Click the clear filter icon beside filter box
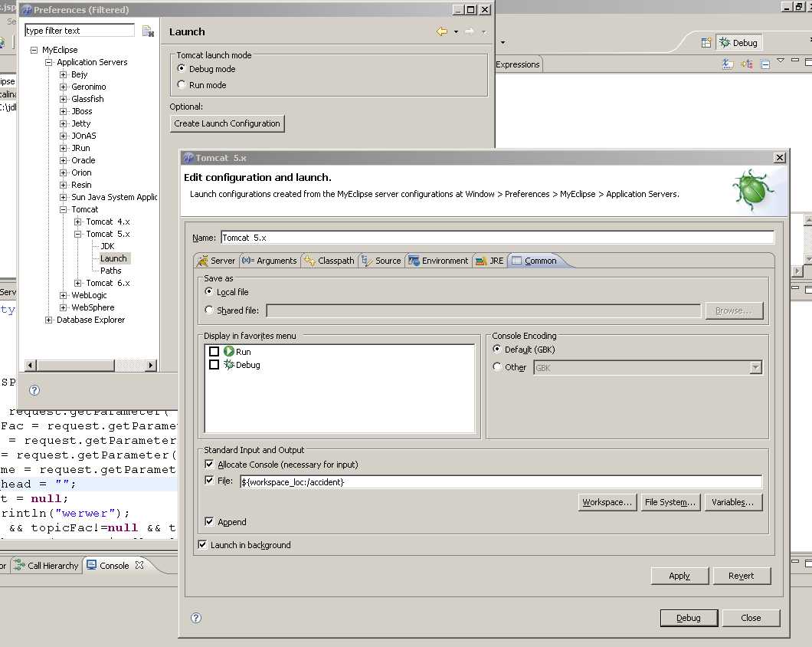 click(x=148, y=31)
